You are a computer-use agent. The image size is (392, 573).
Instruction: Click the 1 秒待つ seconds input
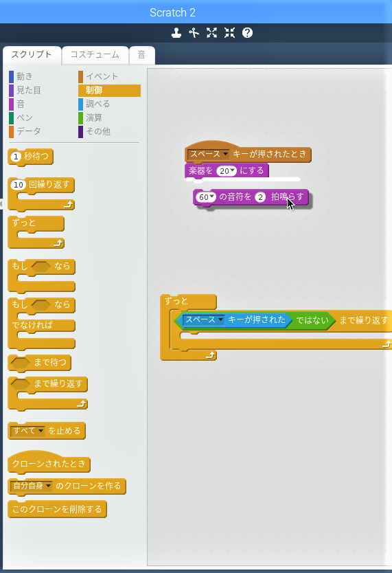click(16, 157)
